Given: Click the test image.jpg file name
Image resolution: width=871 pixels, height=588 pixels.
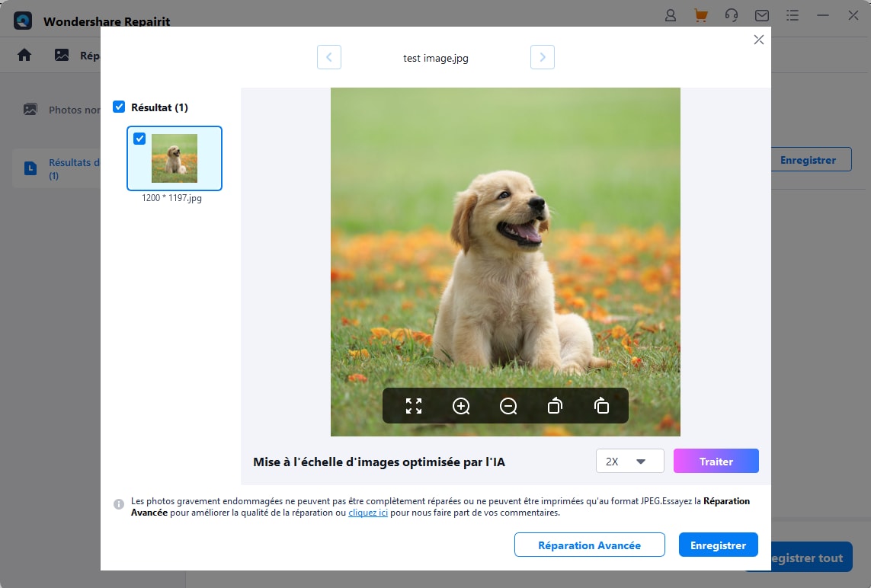Looking at the screenshot, I should click(x=436, y=58).
